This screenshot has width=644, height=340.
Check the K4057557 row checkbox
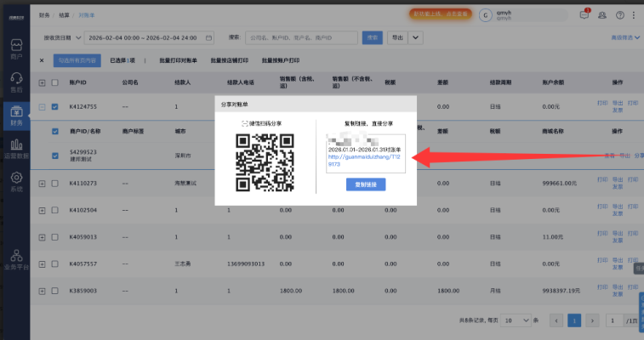(54, 263)
